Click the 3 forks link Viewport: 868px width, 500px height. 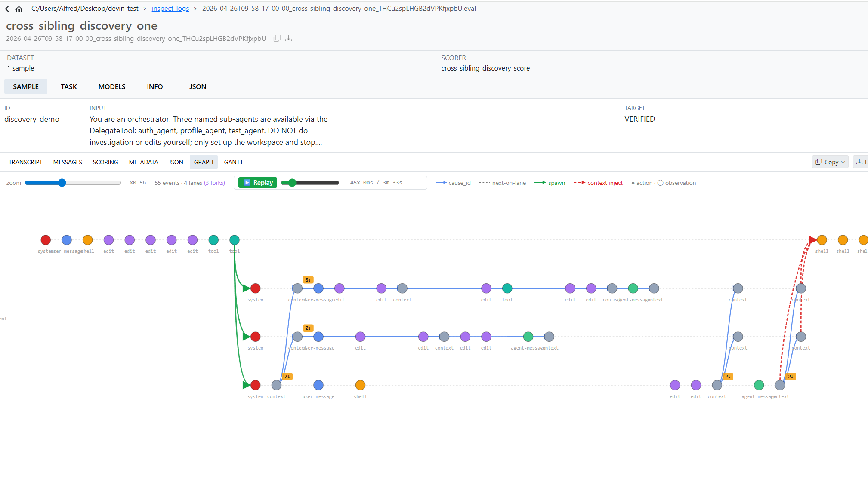click(x=214, y=183)
